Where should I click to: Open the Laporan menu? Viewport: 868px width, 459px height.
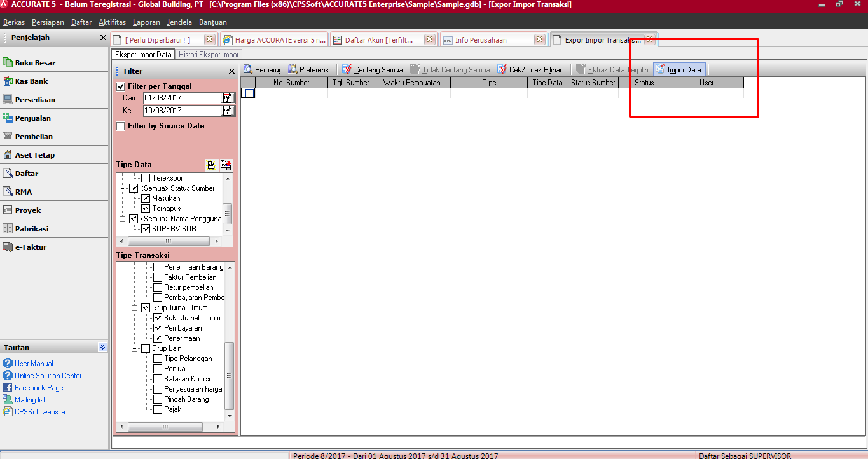[146, 22]
